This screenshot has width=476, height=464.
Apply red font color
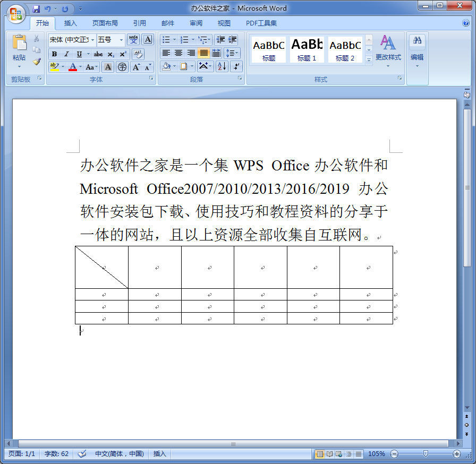73,67
